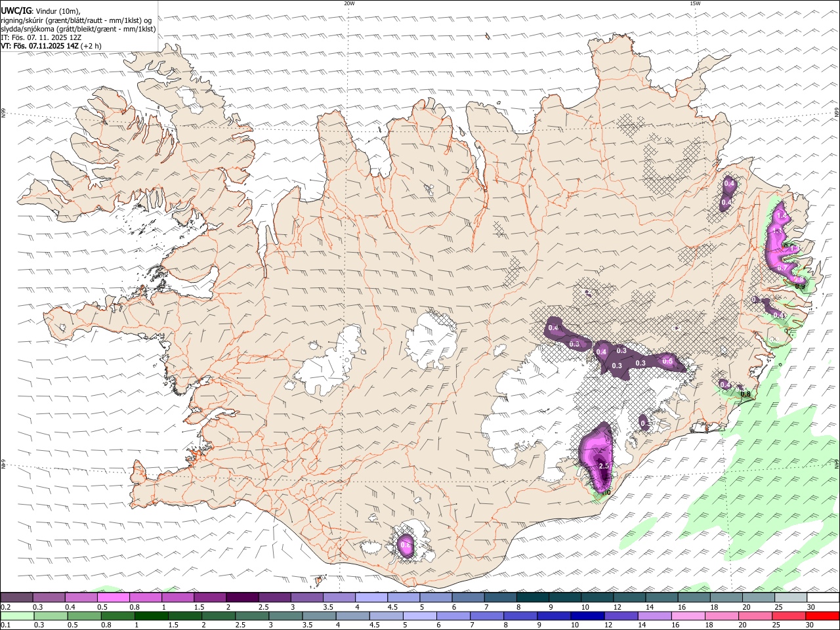Click the 1.5 label under the lower scale
The image size is (840, 630).
pos(173,625)
